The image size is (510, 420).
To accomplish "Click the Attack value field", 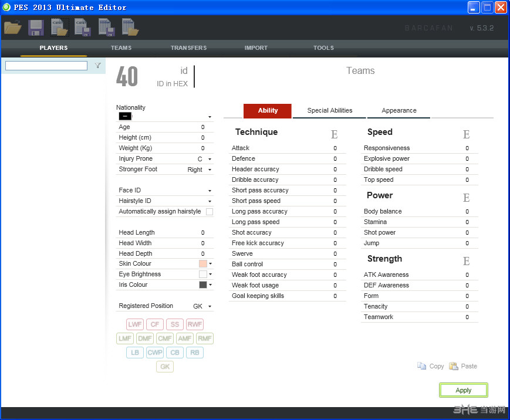I will coord(335,148).
